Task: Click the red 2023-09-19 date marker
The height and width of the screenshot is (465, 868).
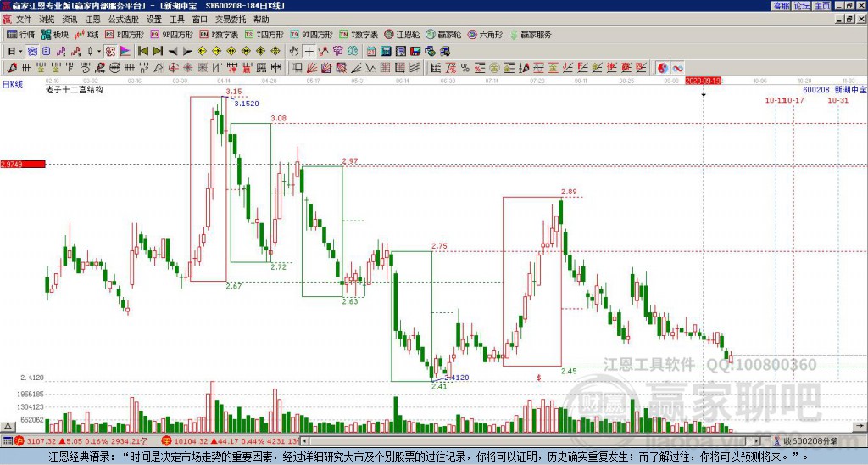Action: tap(703, 81)
